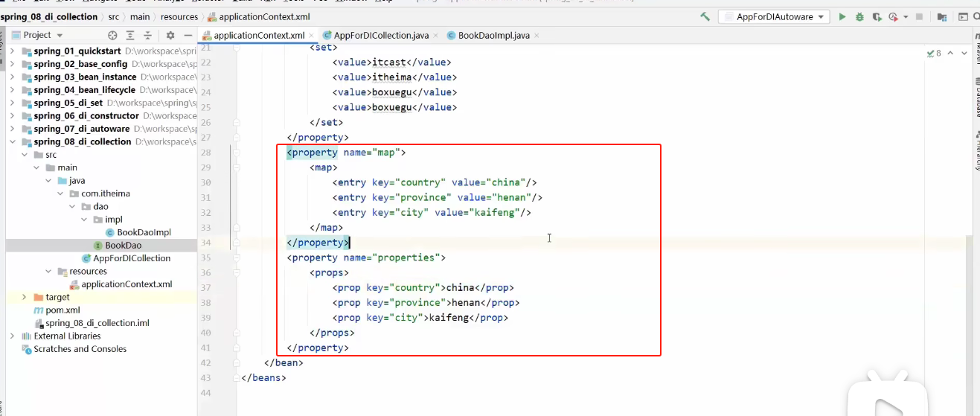Image resolution: width=980 pixels, height=416 pixels.
Task: Select spring_06_di_constructor in project tree
Action: 86,115
